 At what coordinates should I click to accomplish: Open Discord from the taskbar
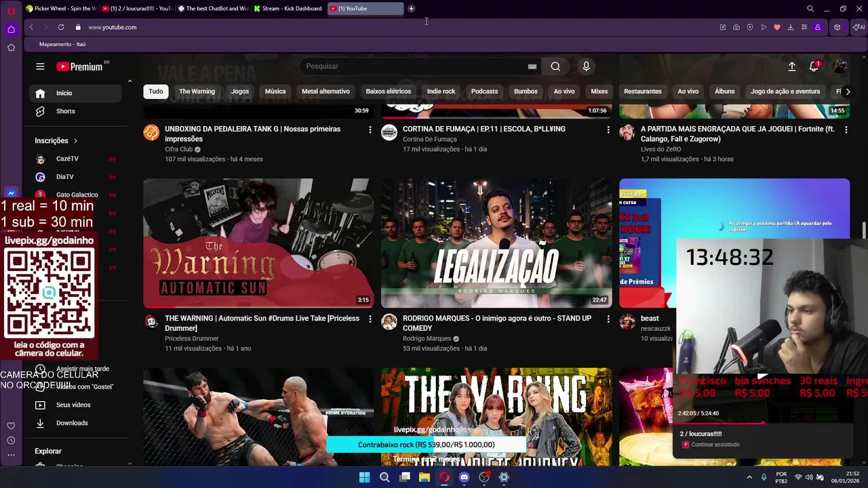464,477
